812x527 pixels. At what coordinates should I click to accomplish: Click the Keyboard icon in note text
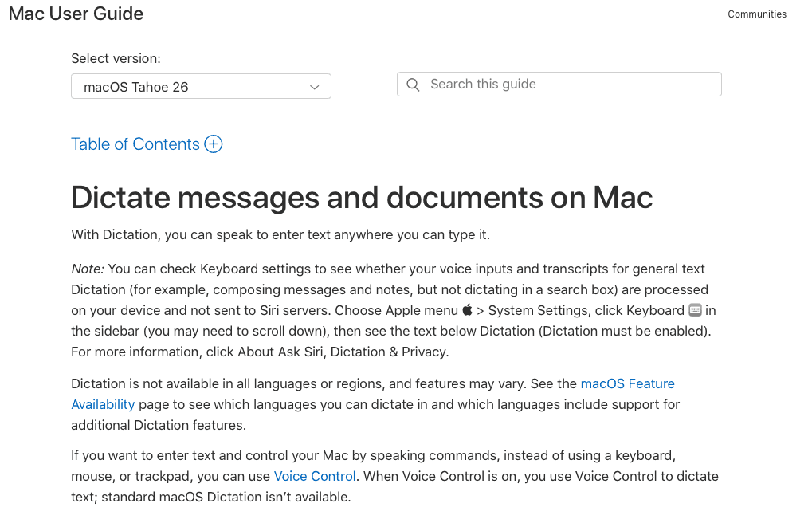click(695, 310)
